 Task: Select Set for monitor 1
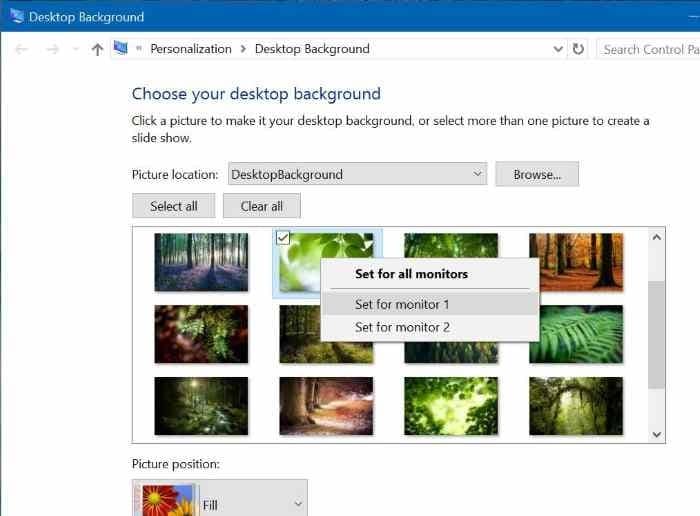coord(402,304)
